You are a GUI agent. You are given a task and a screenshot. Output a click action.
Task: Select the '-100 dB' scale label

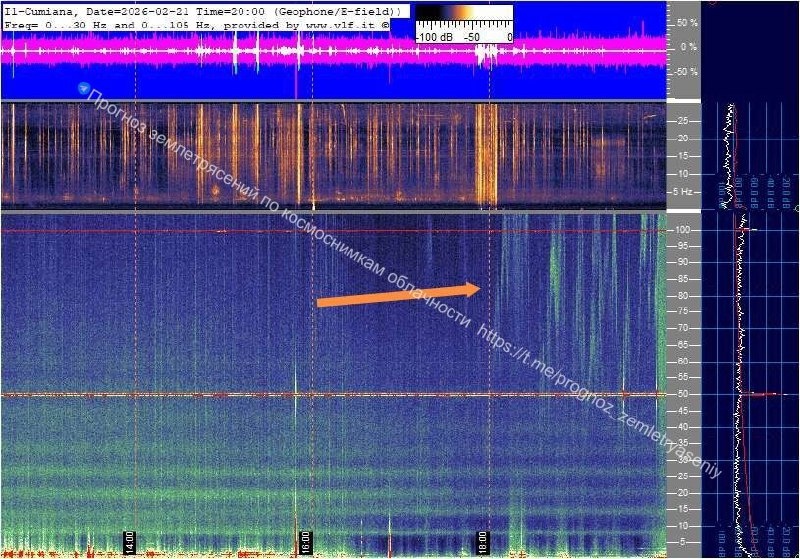pyautogui.click(x=433, y=37)
